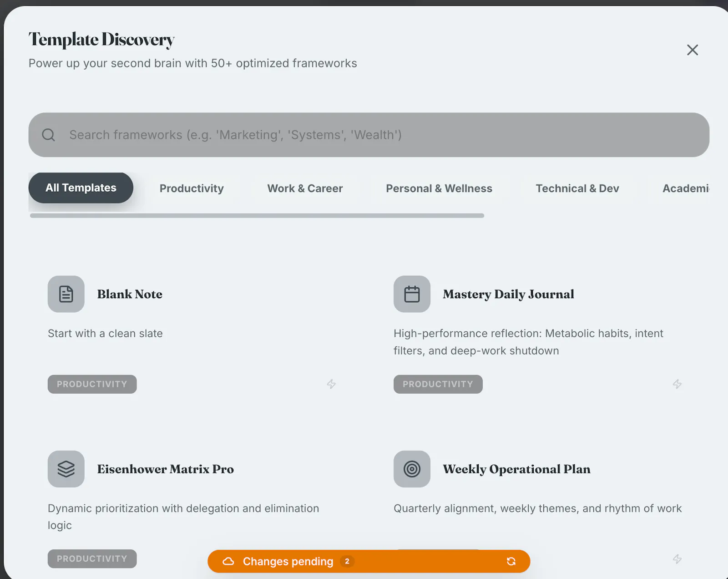
Task: Click the Template Discovery heading
Action: coord(101,40)
